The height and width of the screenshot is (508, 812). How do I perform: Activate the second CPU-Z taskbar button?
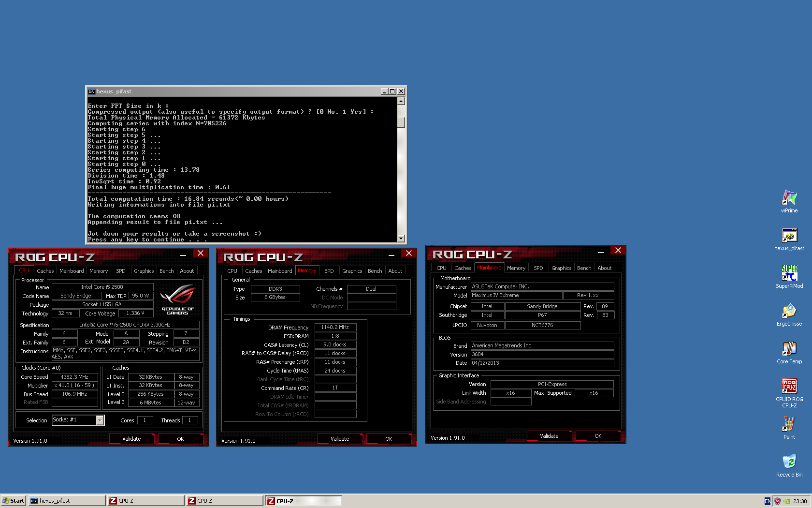225,501
